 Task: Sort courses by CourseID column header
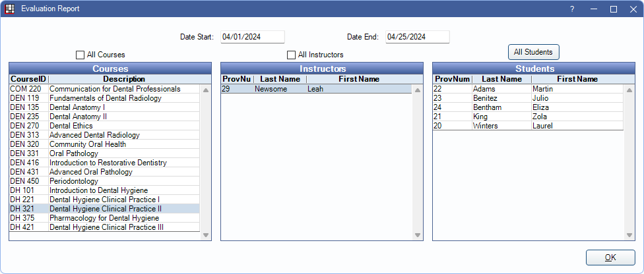pyautogui.click(x=26, y=79)
